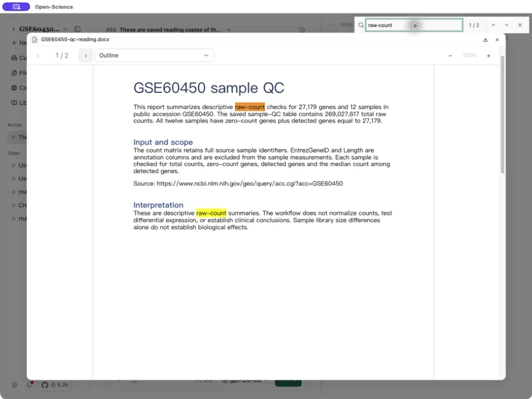Screen dimensions: 532x399
Task: Click the GSE60450 sample QC title
Action: (209, 88)
